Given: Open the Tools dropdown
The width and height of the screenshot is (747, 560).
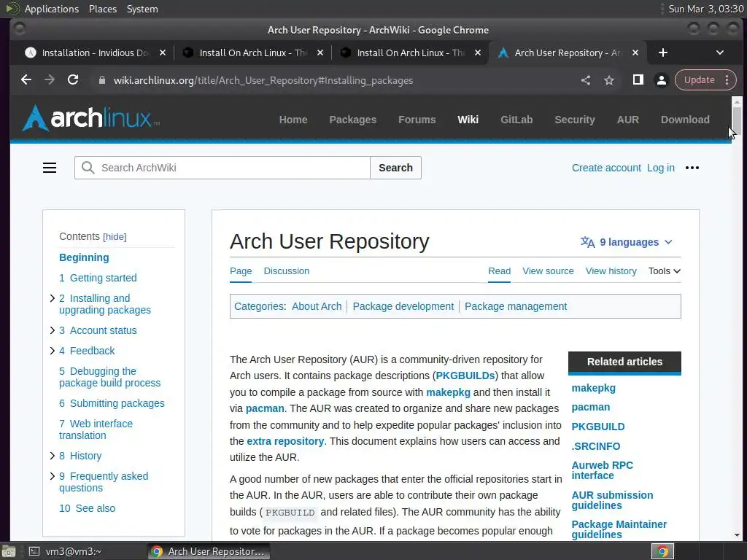Looking at the screenshot, I should (664, 271).
